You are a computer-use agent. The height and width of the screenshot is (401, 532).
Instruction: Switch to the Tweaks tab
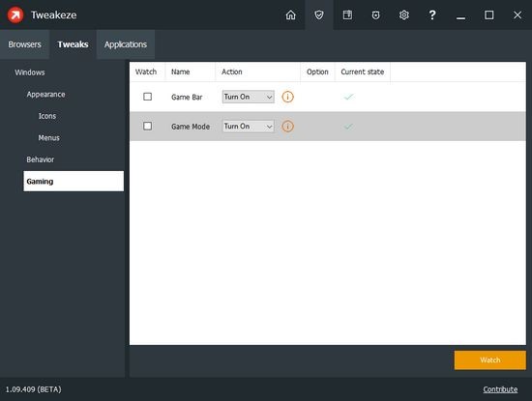click(73, 44)
